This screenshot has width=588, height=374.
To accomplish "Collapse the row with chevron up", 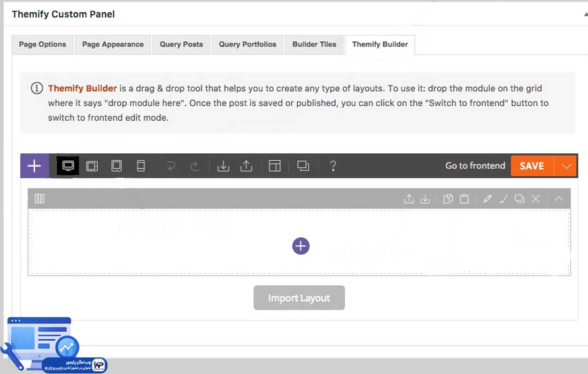I will click(559, 199).
